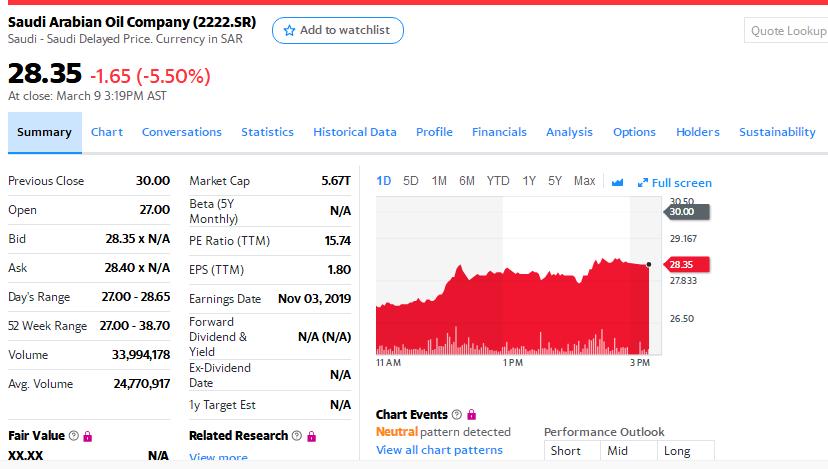Click the 52 Week Range 27.00 - 38.70
828x469 pixels.
point(135,326)
